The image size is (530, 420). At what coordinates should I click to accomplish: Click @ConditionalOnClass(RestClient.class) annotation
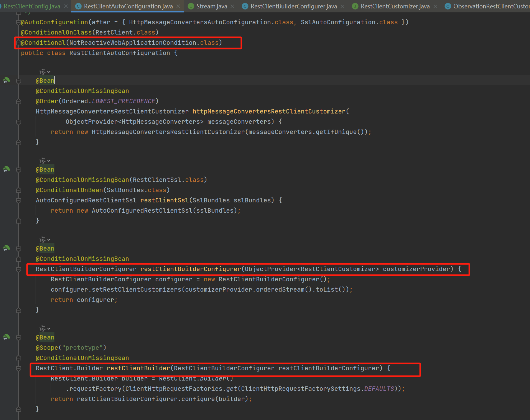[90, 32]
